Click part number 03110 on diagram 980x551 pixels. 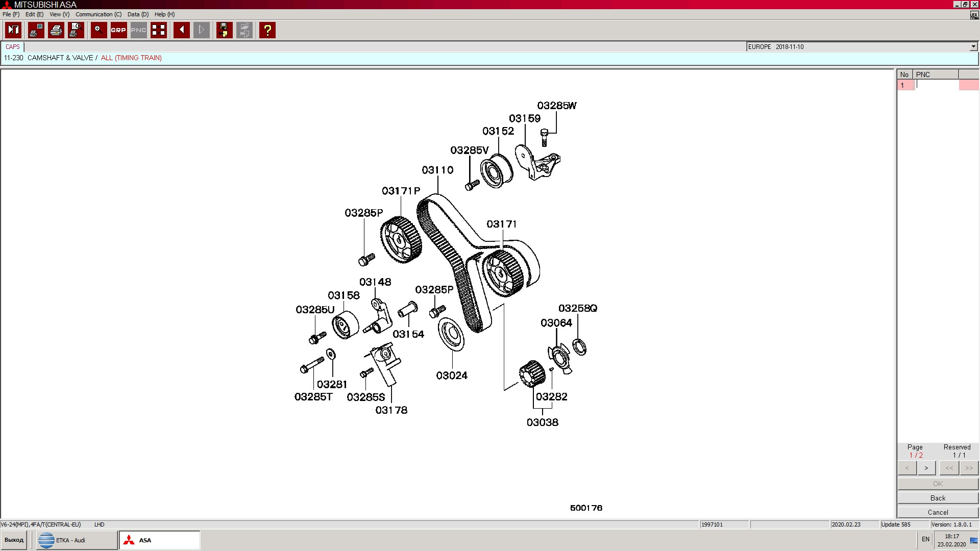pos(437,170)
